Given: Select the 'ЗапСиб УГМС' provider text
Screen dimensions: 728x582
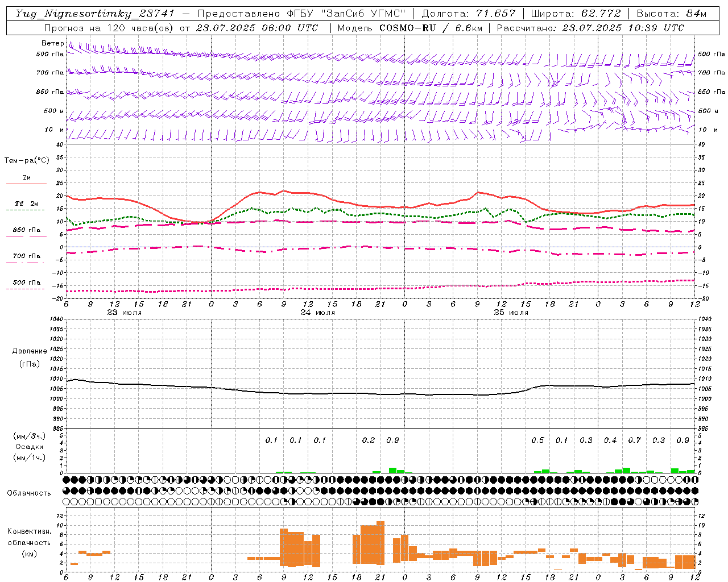Looking at the screenshot, I should (x=363, y=14).
